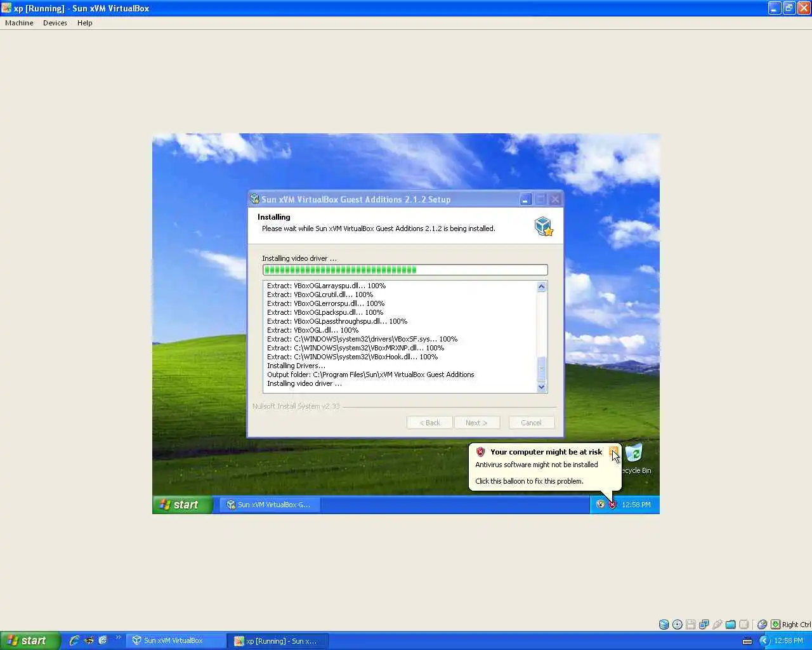The image size is (812, 650).
Task: Click the guest XP Start button
Action: [x=182, y=505]
